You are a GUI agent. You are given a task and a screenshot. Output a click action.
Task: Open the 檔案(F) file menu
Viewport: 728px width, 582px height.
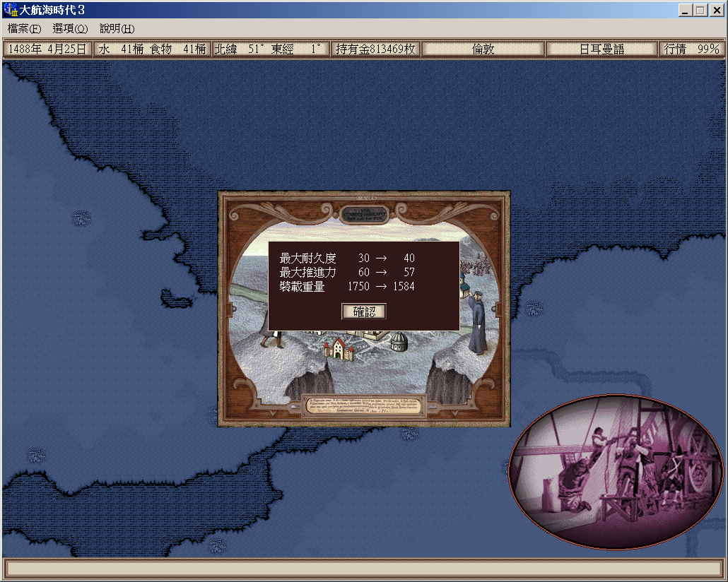(24, 29)
